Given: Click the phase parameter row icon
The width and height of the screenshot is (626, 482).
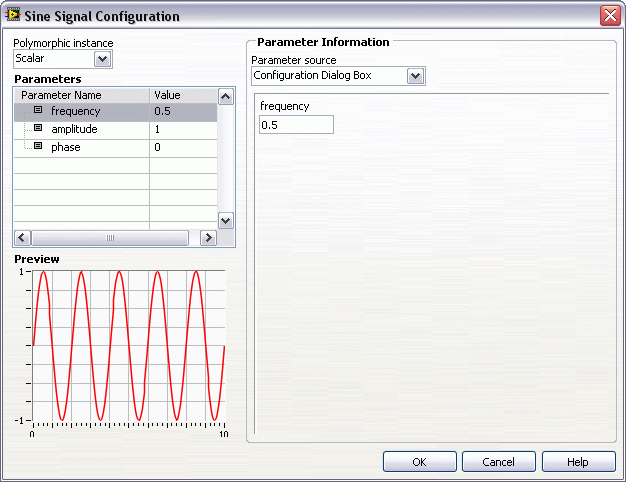Looking at the screenshot, I should [38, 147].
